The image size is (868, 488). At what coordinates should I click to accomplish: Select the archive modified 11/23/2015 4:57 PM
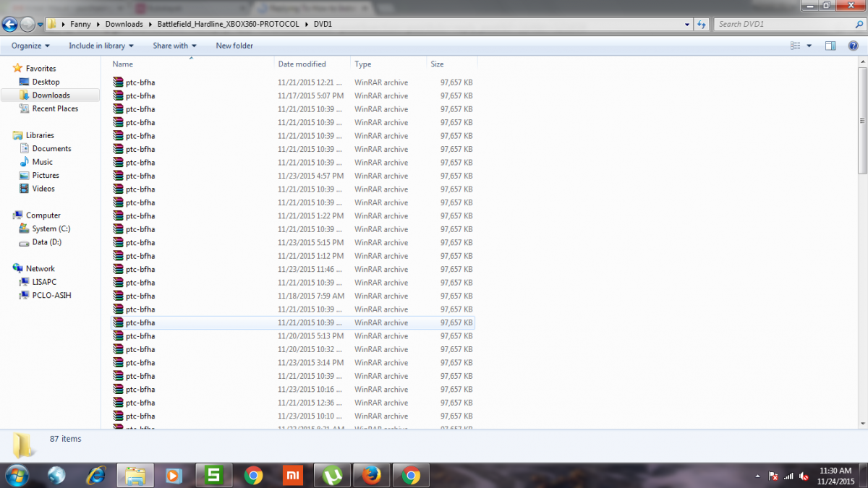140,176
